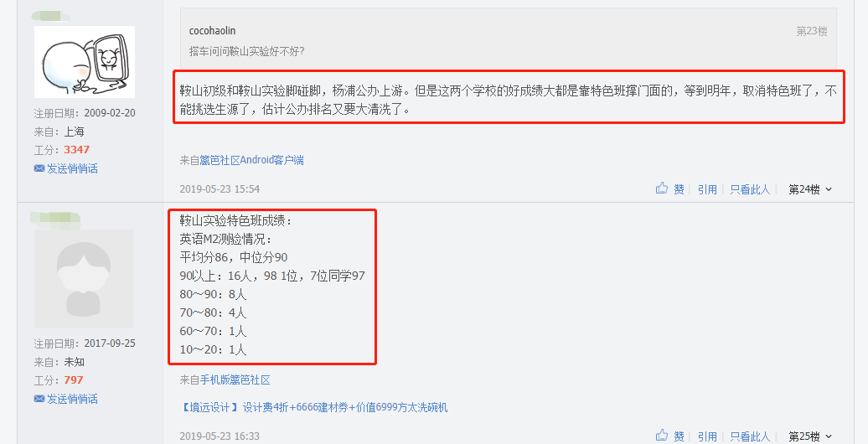Click 赞 text on floor 24 post
The image size is (868, 444).
pyautogui.click(x=679, y=189)
